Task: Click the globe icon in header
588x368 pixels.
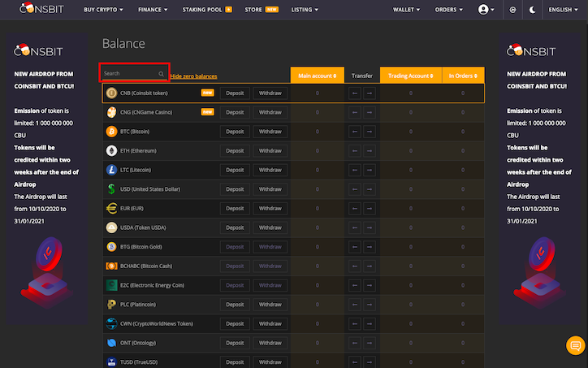Action: point(512,10)
